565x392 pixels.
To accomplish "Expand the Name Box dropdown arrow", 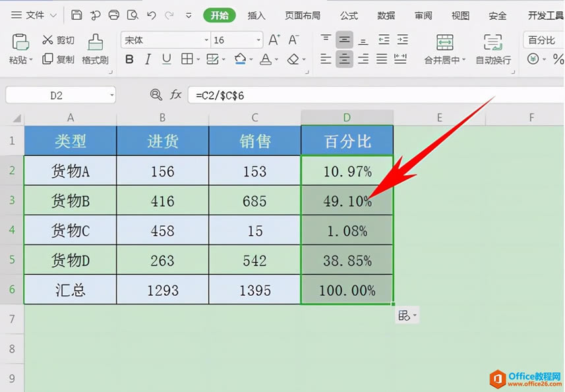I will pyautogui.click(x=112, y=96).
